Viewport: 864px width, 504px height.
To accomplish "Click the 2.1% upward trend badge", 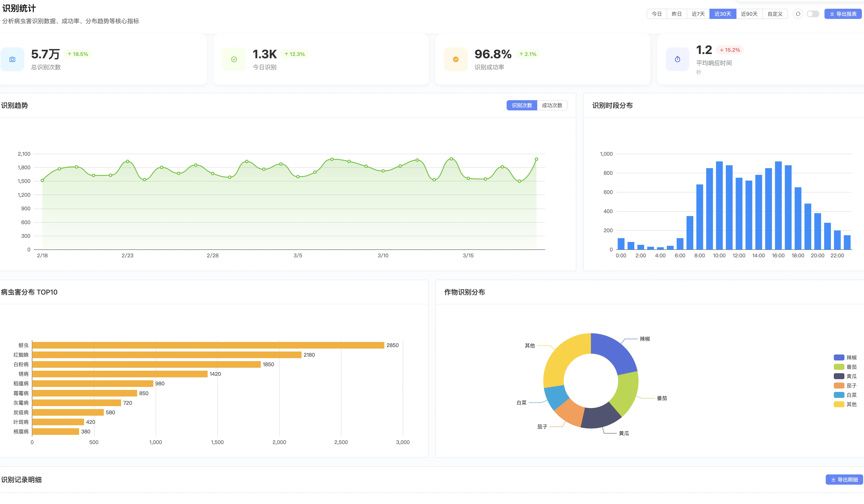I will 528,54.
